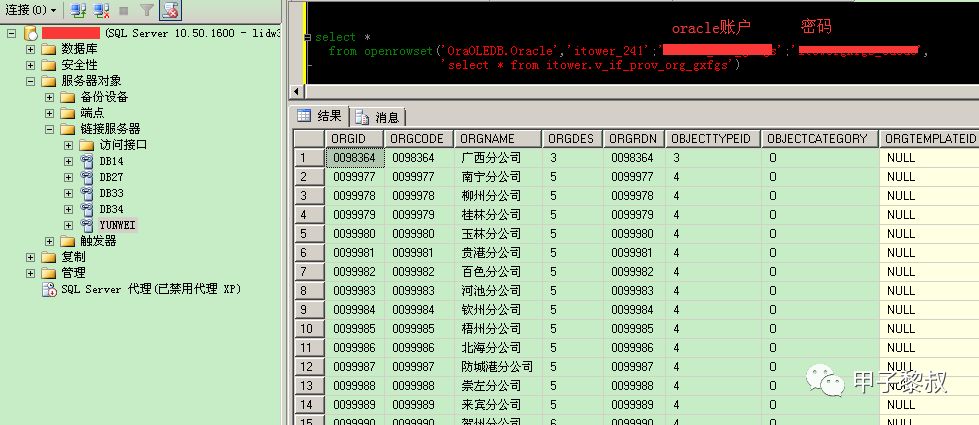Click the results grid select-all corner cell
Image resolution: width=979 pixels, height=425 pixels.
coord(309,139)
